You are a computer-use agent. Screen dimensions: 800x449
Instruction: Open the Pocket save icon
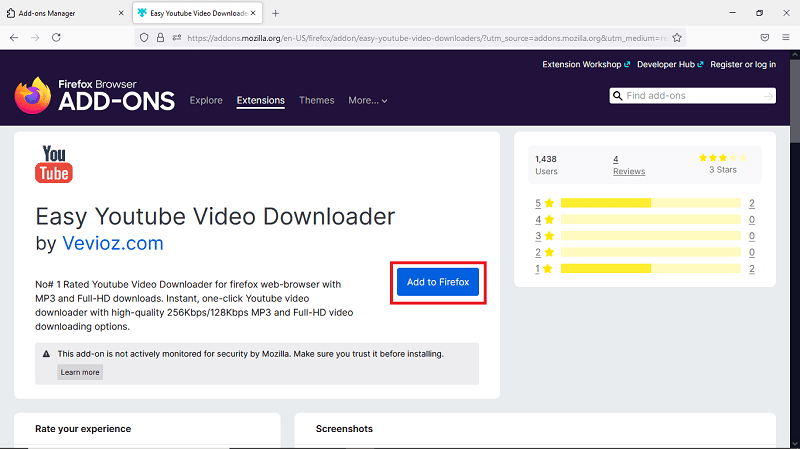(764, 38)
